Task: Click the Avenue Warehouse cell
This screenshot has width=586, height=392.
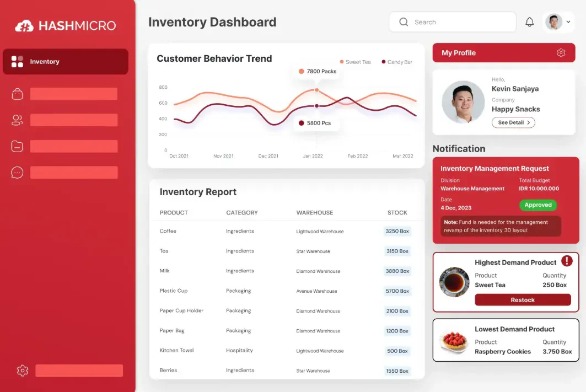Action: tap(316, 291)
